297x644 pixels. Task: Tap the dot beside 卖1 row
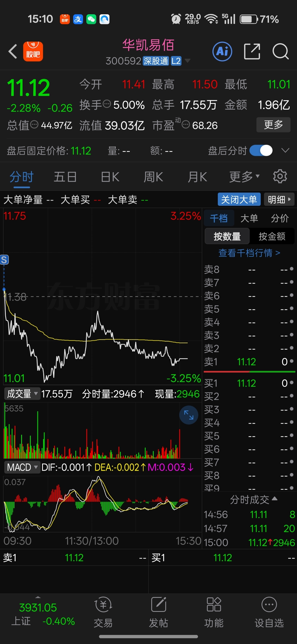pos(291,361)
